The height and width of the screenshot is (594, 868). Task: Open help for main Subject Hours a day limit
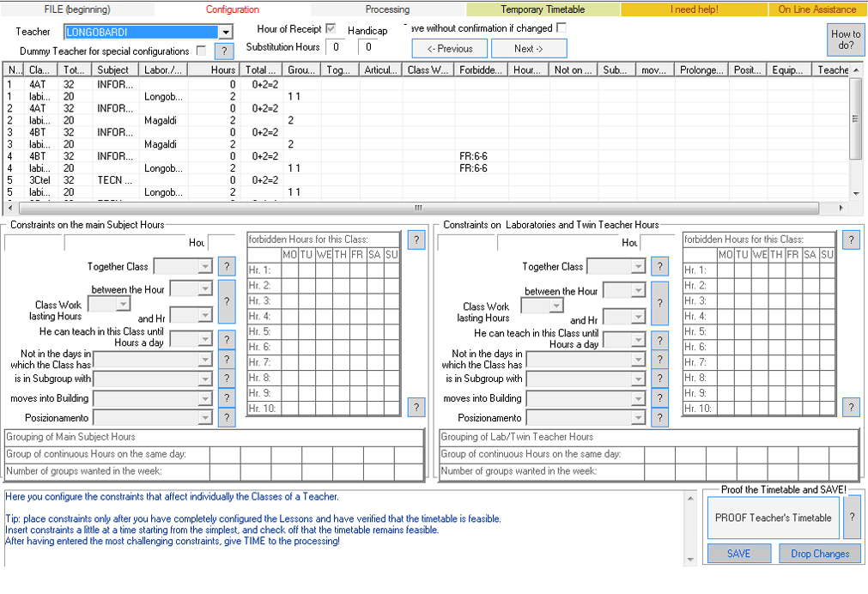[x=227, y=339]
